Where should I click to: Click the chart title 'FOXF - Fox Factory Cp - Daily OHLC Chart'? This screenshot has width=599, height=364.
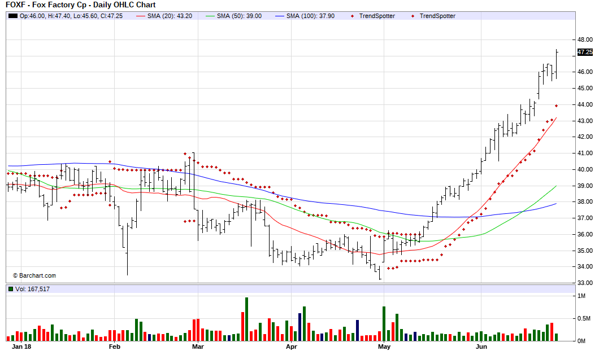click(81, 5)
